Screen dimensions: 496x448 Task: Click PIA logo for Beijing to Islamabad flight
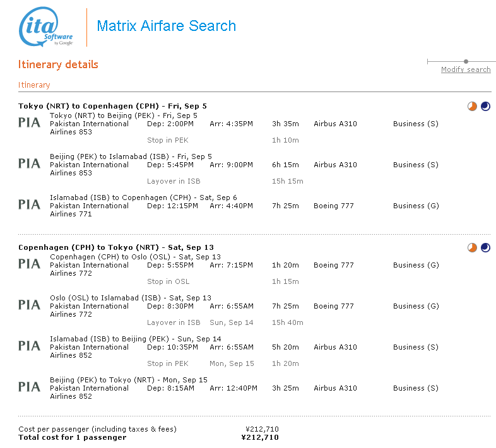pyautogui.click(x=30, y=163)
